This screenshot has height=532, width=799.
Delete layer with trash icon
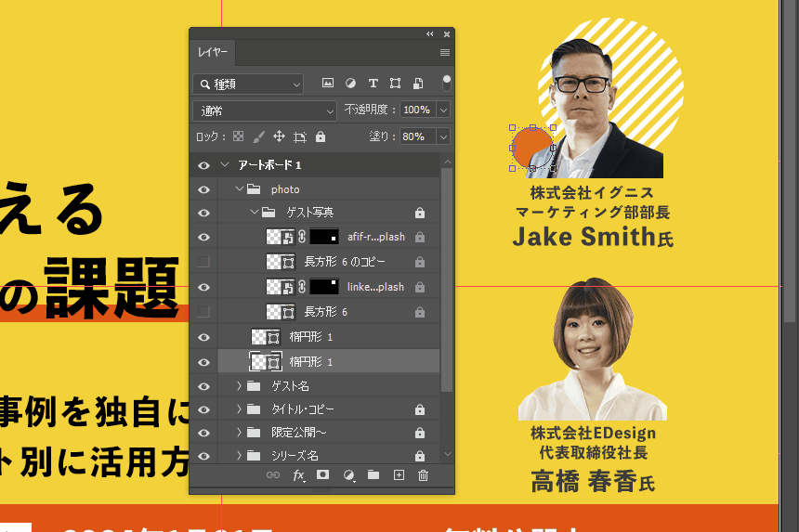pyautogui.click(x=423, y=475)
